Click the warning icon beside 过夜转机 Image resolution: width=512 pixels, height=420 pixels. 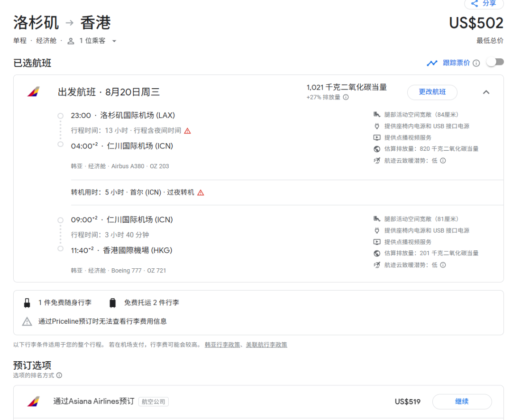click(201, 192)
